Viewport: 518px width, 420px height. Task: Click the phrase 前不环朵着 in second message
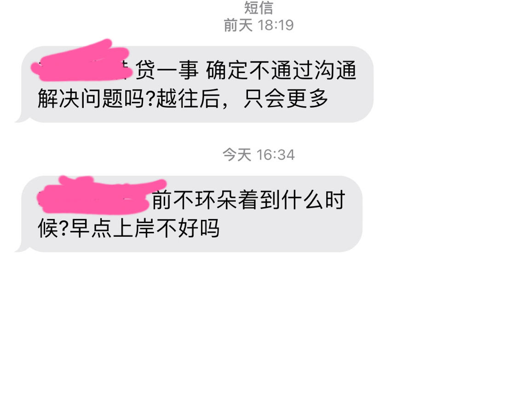pyautogui.click(x=206, y=200)
